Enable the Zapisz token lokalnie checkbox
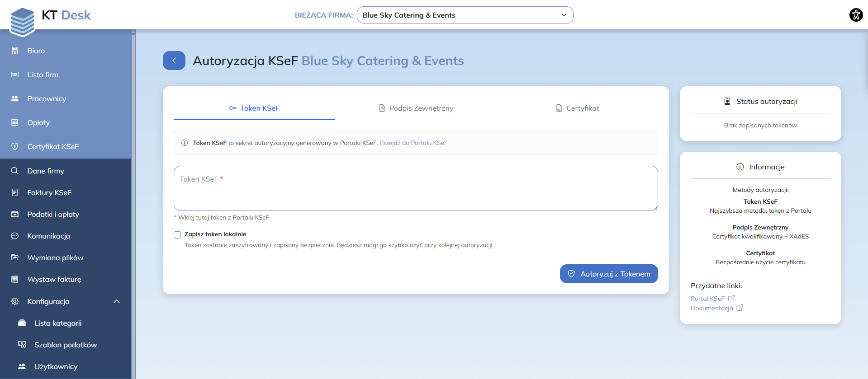 [177, 234]
